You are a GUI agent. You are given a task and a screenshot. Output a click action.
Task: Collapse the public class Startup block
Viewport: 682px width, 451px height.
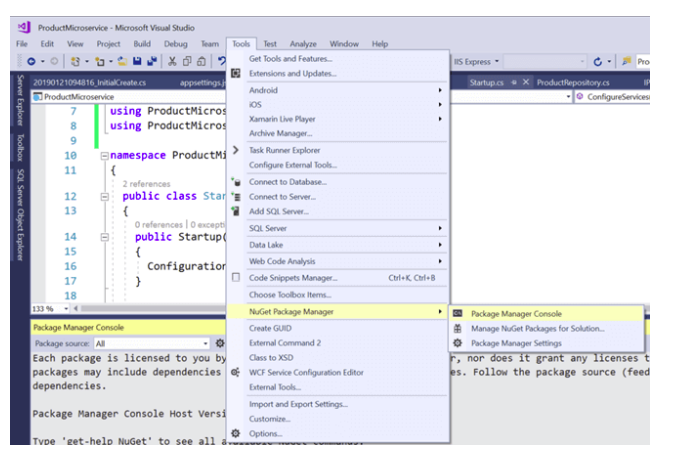[104, 197]
